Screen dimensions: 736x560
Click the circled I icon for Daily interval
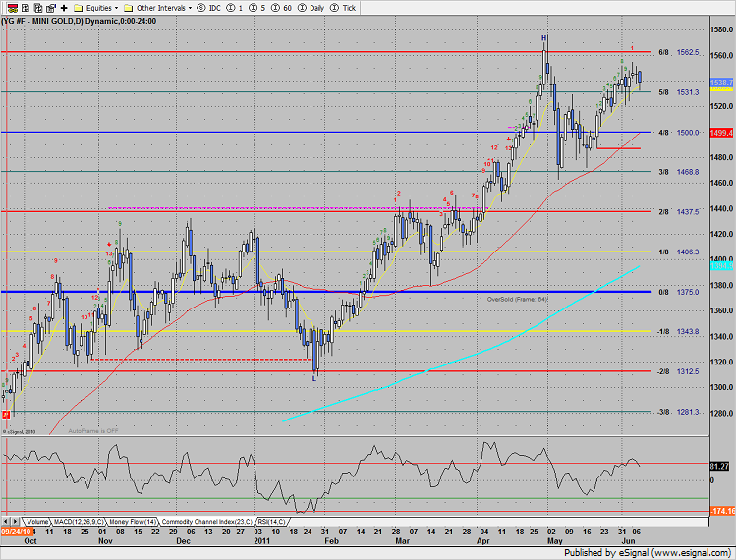coord(303,8)
